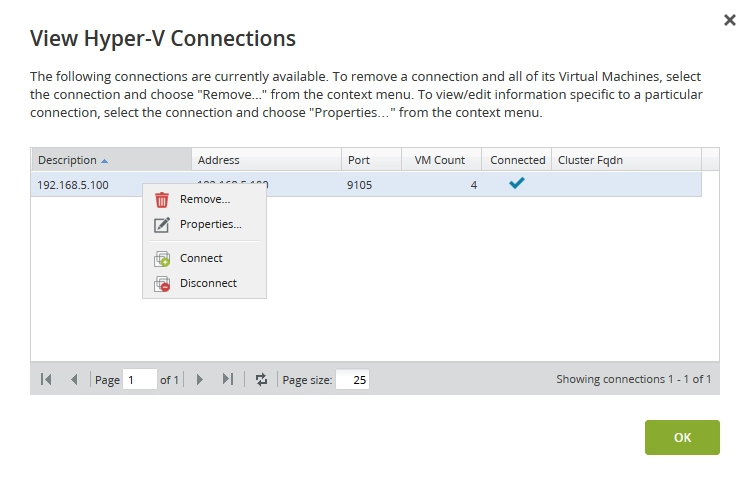Click the red trash Remove icon
This screenshot has width=750, height=480.
(x=162, y=200)
